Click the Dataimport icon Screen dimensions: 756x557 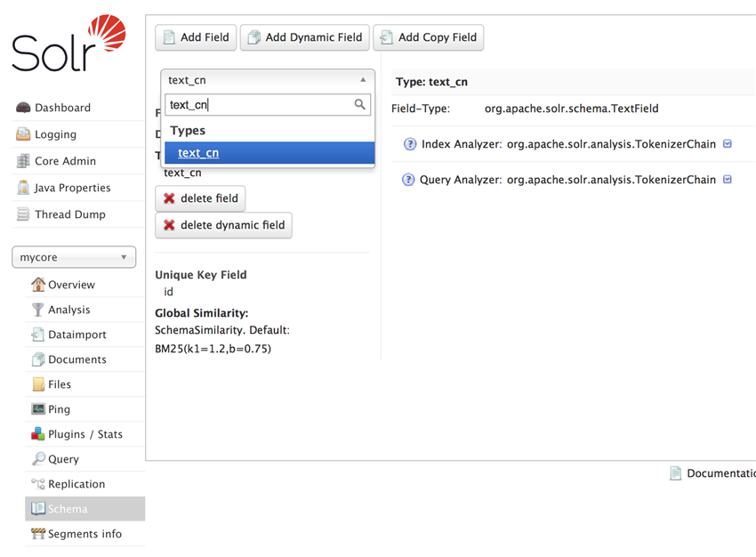[37, 335]
